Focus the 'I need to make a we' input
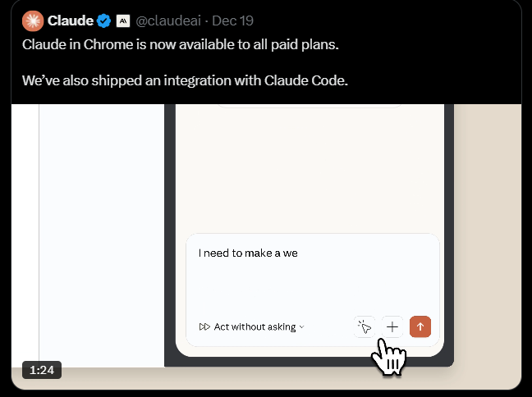Image resolution: width=532 pixels, height=397 pixels. (312, 271)
